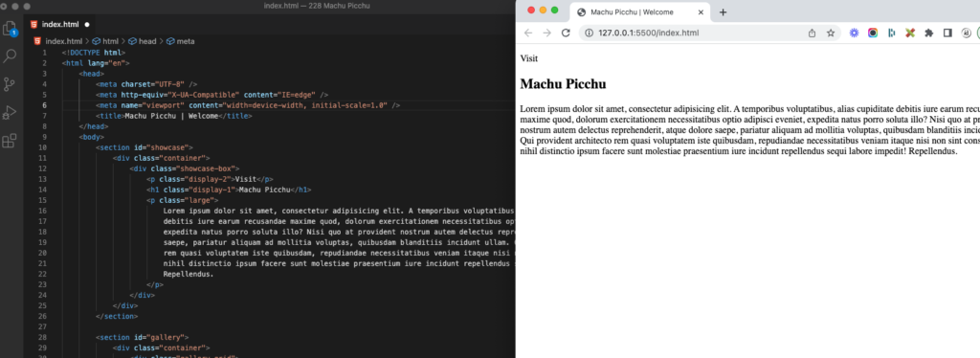Image resolution: width=980 pixels, height=358 pixels.
Task: Click the colorful circle extension icon
Action: point(873,34)
